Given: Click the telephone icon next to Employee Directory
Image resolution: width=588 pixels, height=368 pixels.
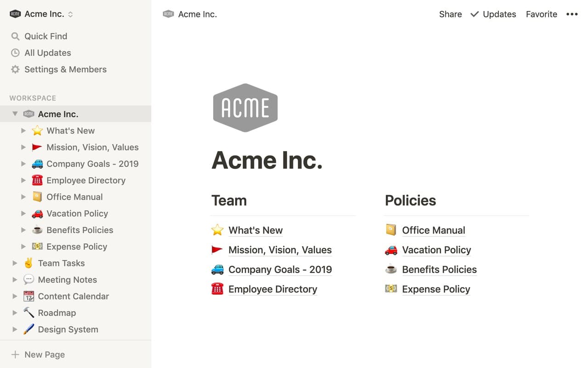Looking at the screenshot, I should (37, 180).
